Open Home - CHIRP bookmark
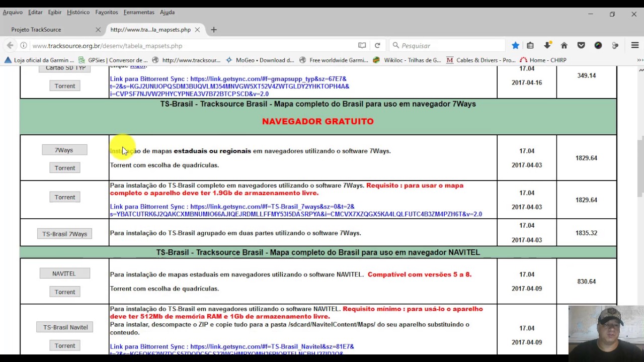 coord(543,60)
